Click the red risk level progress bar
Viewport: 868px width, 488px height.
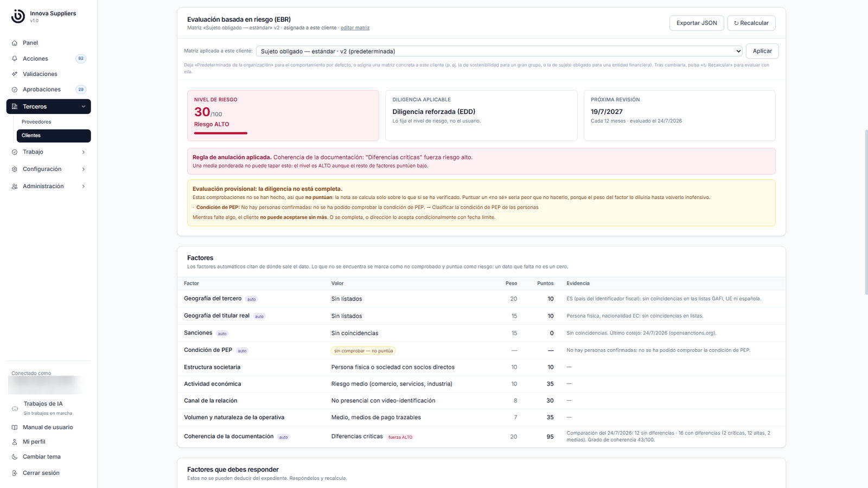(x=221, y=133)
